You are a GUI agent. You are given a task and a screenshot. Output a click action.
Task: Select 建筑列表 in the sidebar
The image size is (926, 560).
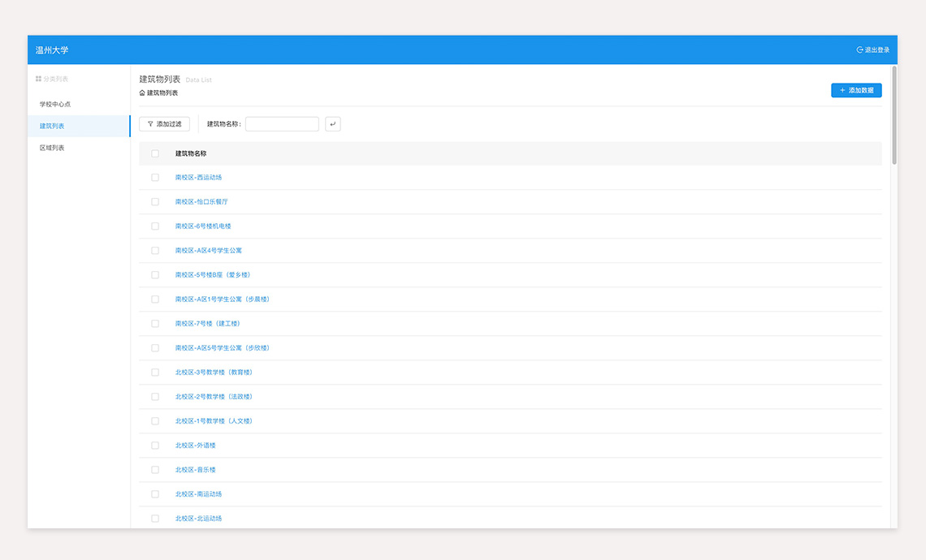pyautogui.click(x=52, y=127)
